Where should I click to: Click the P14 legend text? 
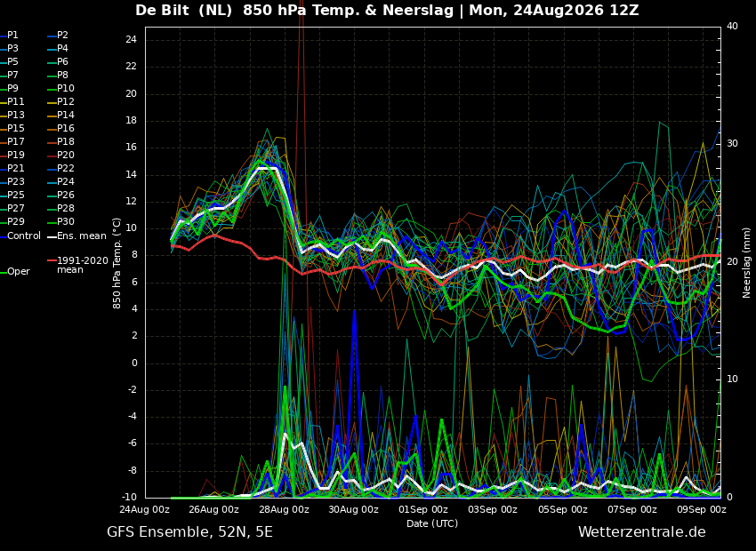click(66, 116)
